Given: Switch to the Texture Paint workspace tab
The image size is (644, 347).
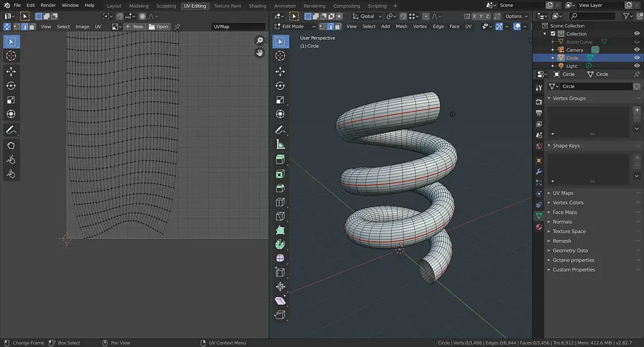Looking at the screenshot, I should point(227,6).
